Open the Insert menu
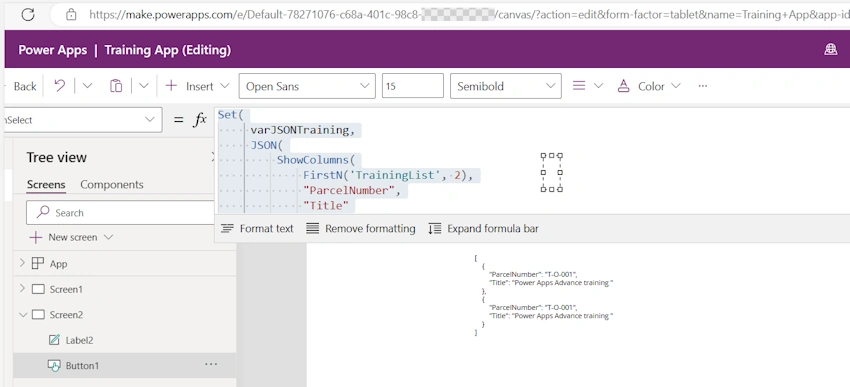The height and width of the screenshot is (387, 850). [197, 86]
